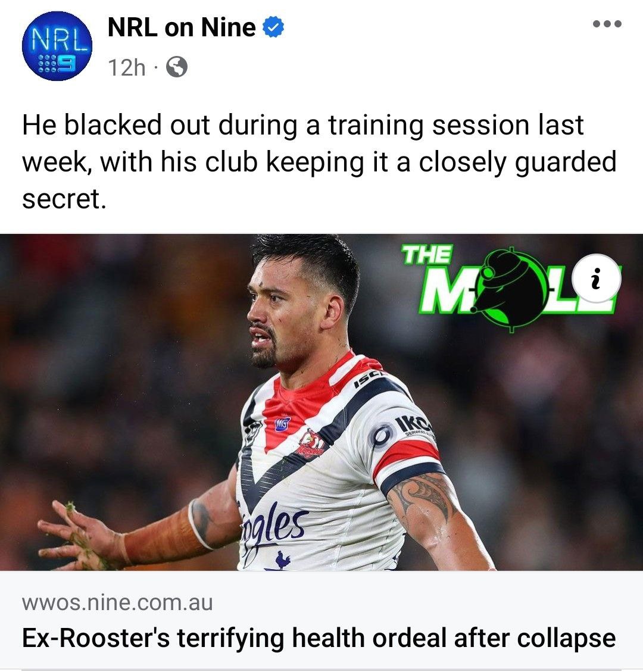The width and height of the screenshot is (643, 672).
Task: Click the NRL on Nine profile picture
Action: 57,46
